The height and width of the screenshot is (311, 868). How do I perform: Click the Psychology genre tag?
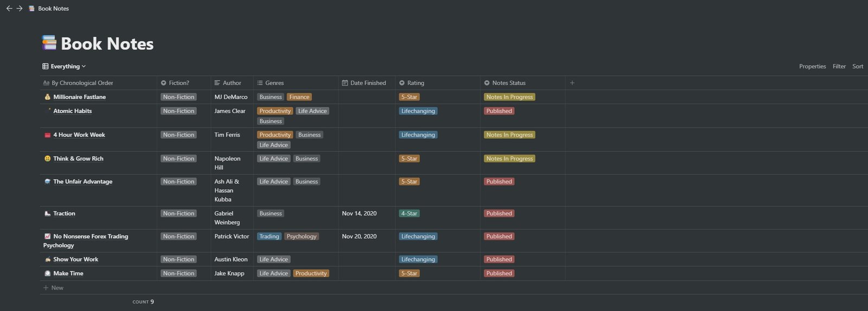click(301, 237)
